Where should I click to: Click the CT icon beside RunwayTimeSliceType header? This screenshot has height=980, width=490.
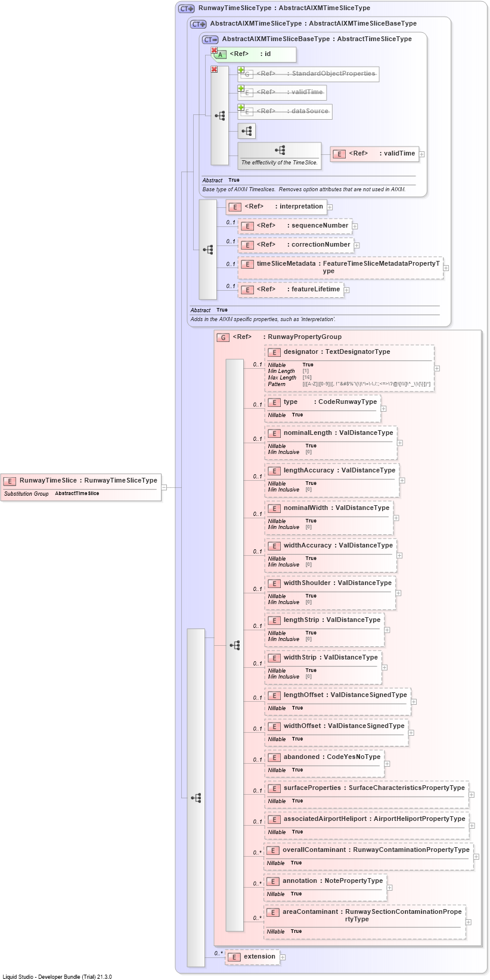coord(187,8)
